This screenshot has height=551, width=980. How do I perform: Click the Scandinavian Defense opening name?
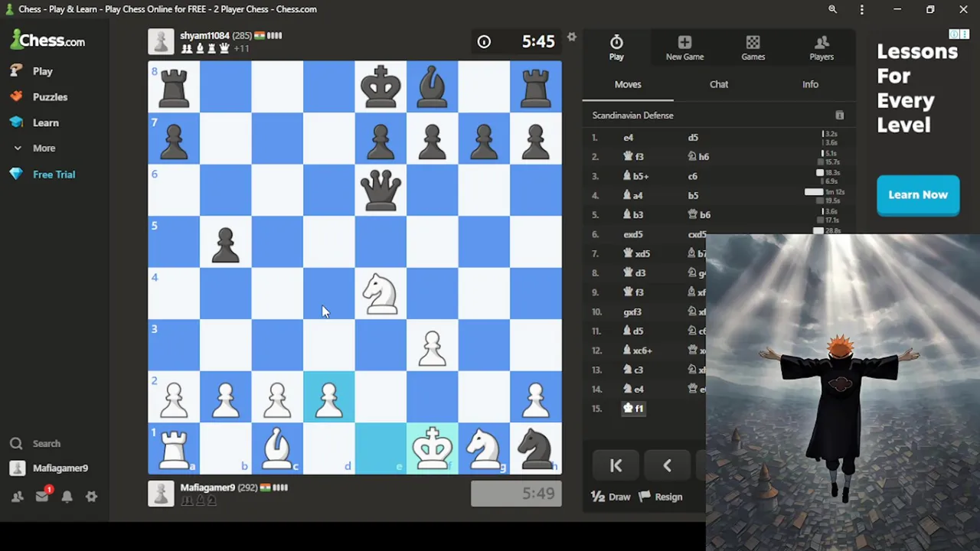632,116
